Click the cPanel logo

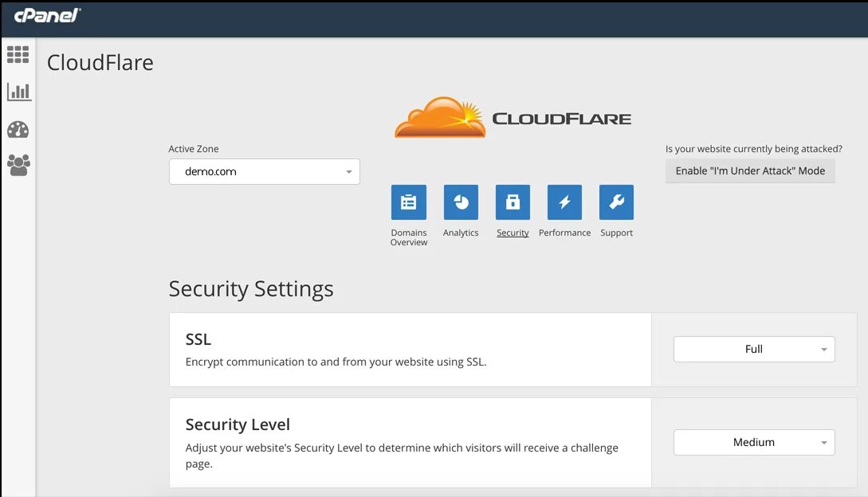pos(48,15)
